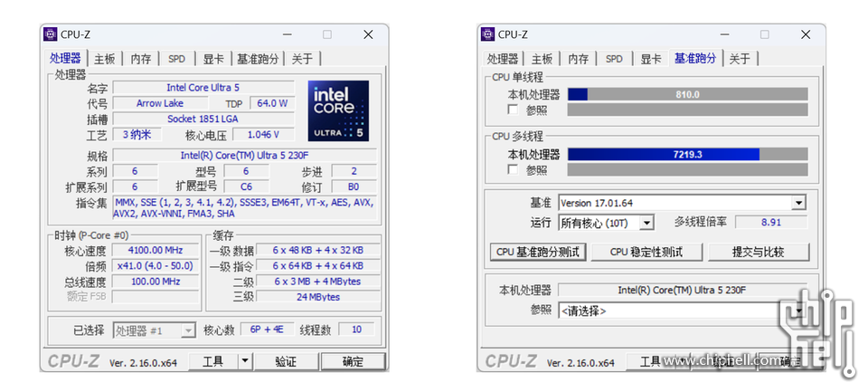The image size is (868, 392).
Task: Switch to 主板 tab in left window
Action: coord(105,59)
